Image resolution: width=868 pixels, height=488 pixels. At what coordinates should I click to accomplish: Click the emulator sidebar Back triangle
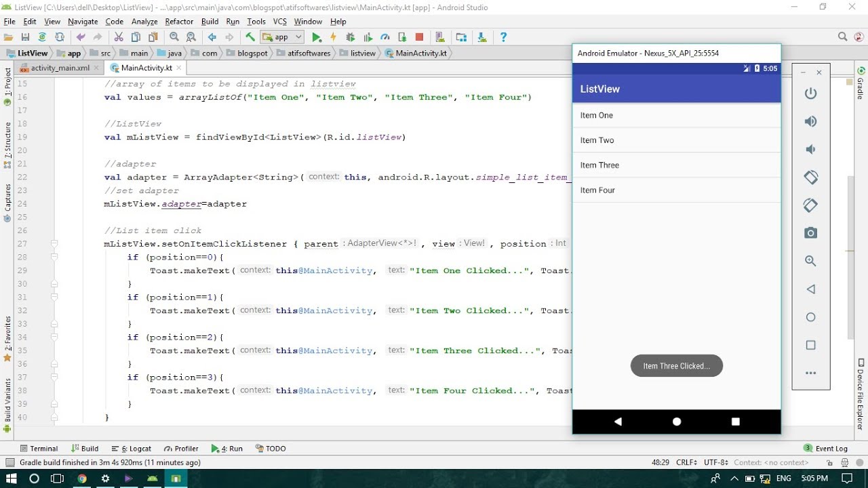810,289
